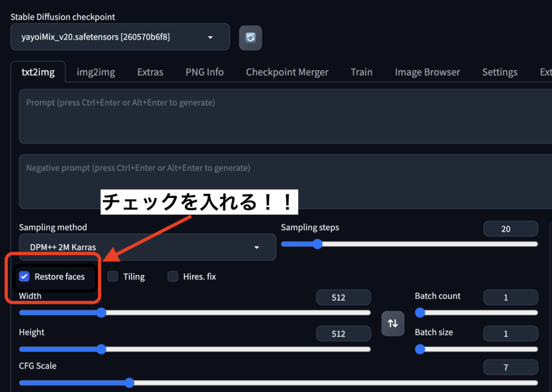This screenshot has height=392, width=552.
Task: Open the Extras tab
Action: pos(150,72)
